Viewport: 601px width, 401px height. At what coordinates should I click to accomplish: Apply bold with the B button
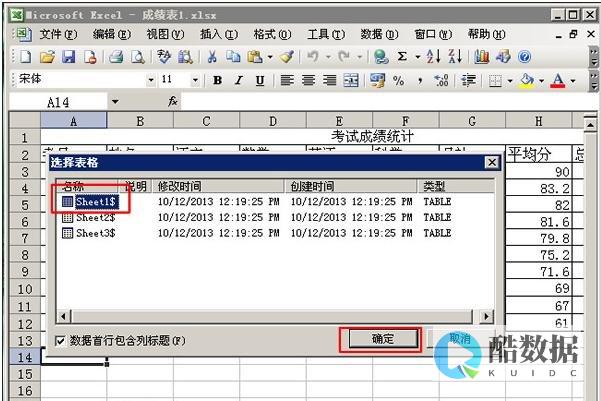tap(218, 80)
